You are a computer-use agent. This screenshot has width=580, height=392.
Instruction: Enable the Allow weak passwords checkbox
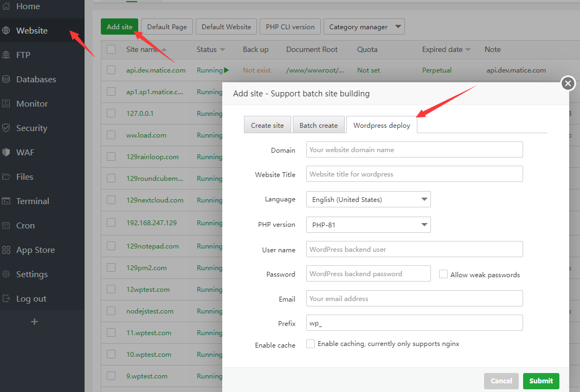(x=443, y=274)
